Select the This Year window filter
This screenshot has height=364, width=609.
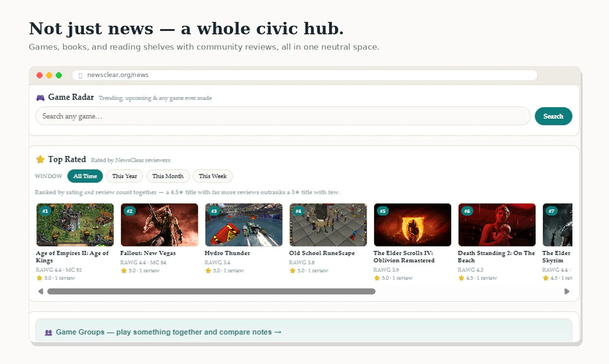tap(124, 176)
